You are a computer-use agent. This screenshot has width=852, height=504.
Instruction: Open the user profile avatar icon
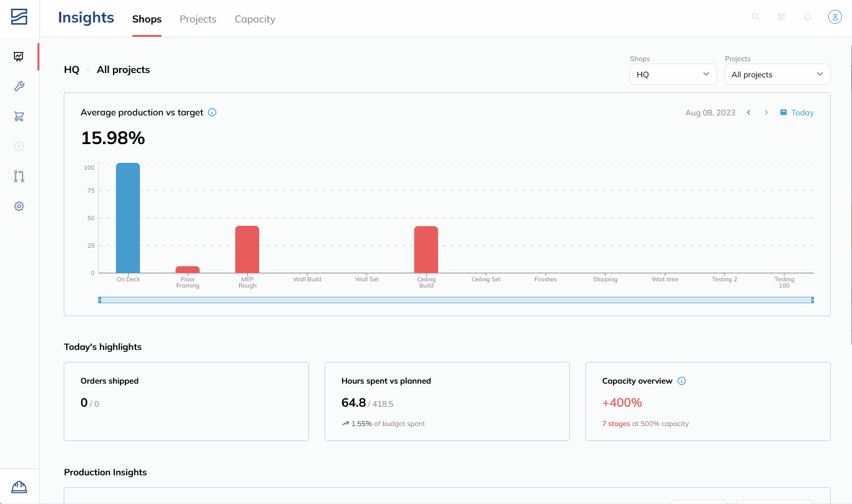coord(835,17)
